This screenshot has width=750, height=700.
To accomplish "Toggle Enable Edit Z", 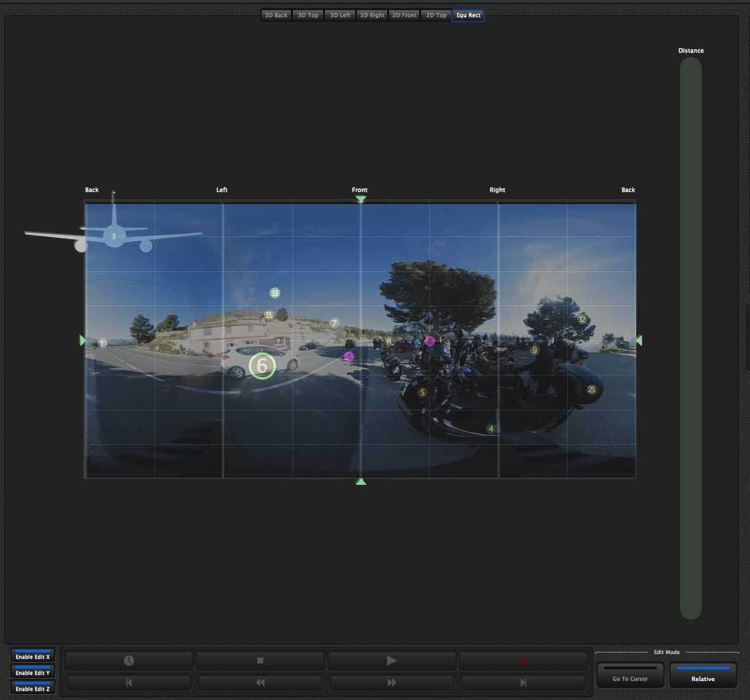I will 33,688.
